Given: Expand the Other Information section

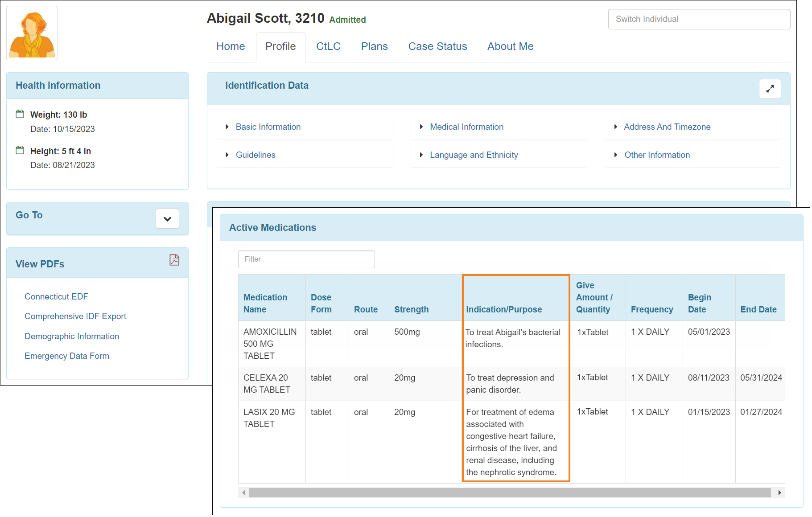Looking at the screenshot, I should (657, 155).
